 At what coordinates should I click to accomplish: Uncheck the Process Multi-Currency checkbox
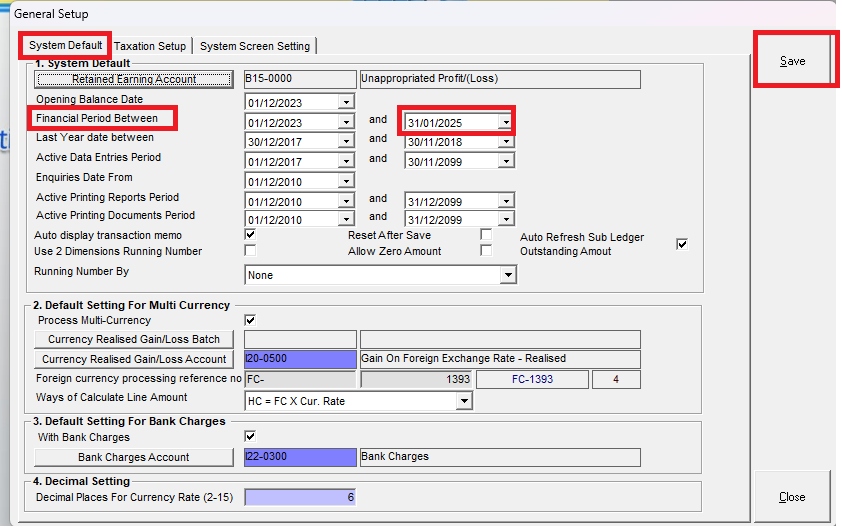click(x=250, y=320)
